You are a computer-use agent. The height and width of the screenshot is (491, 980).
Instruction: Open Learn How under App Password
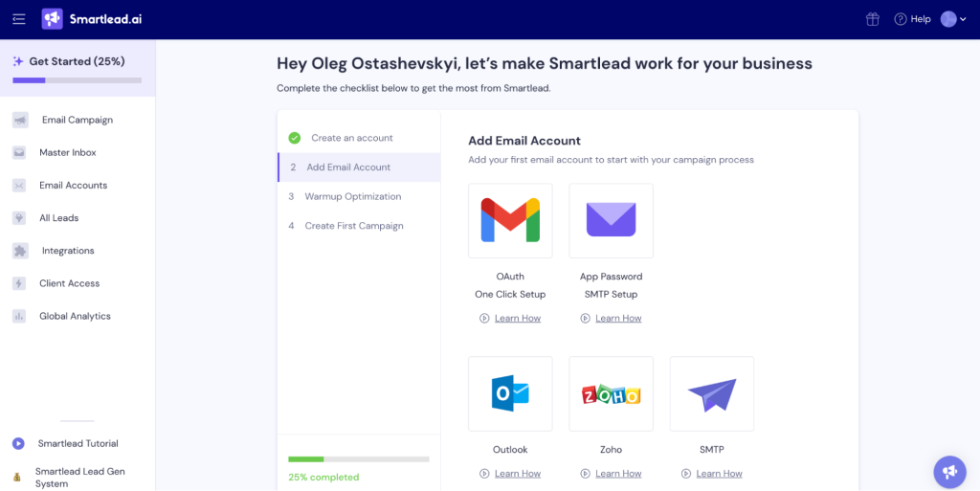coord(618,319)
